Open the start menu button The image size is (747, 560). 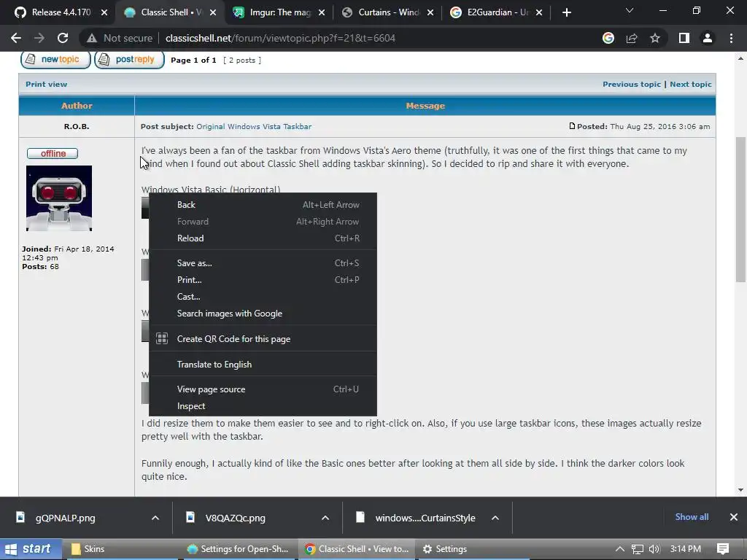tap(29, 549)
